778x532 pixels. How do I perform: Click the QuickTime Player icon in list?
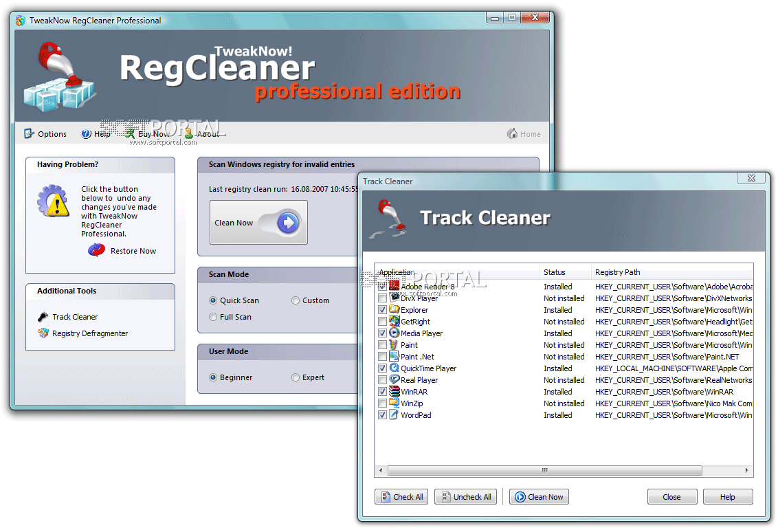(394, 368)
